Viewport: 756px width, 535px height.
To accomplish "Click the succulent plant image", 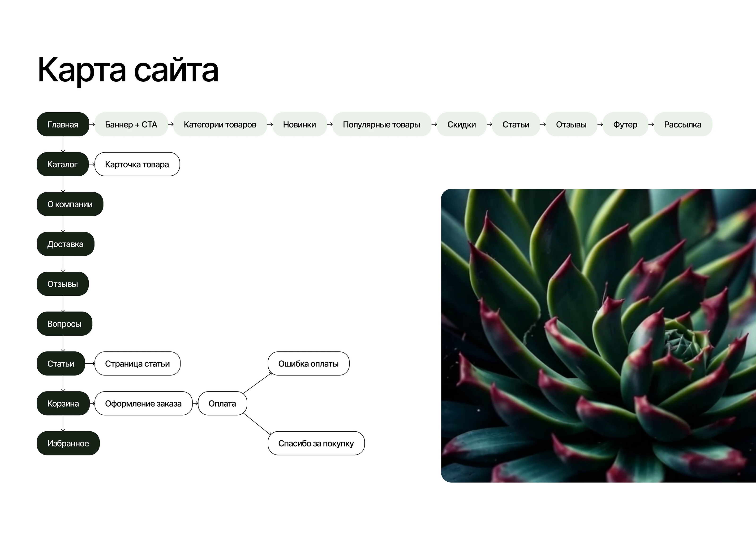I will 598,335.
